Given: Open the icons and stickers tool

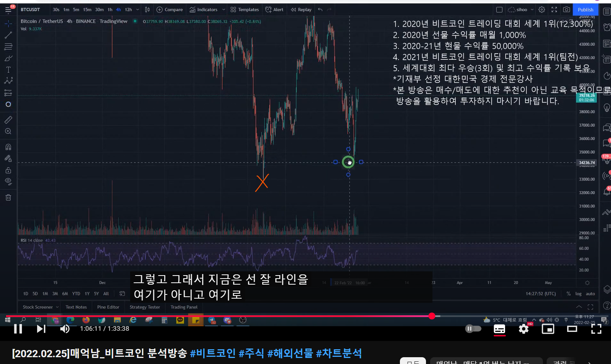Looking at the screenshot, I should (x=8, y=104).
